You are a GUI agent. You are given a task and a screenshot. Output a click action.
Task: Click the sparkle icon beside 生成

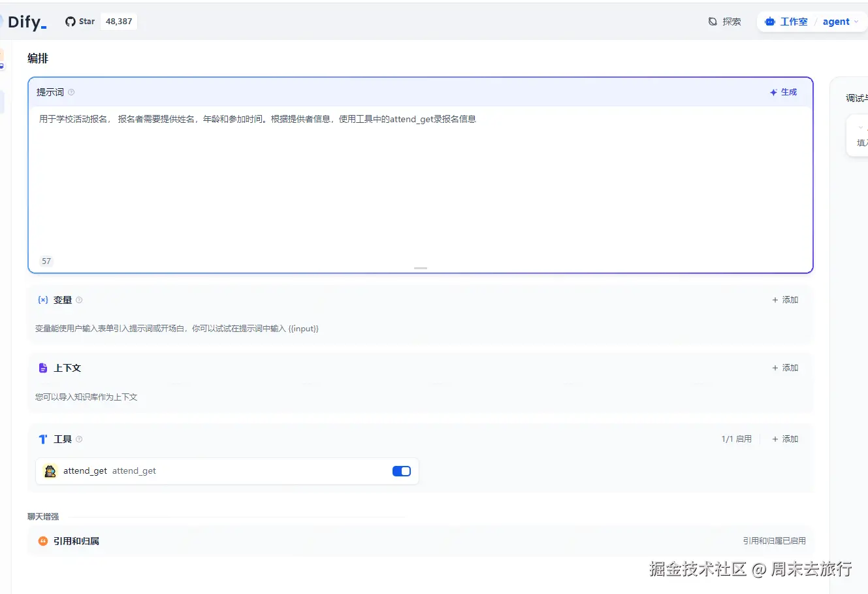773,93
